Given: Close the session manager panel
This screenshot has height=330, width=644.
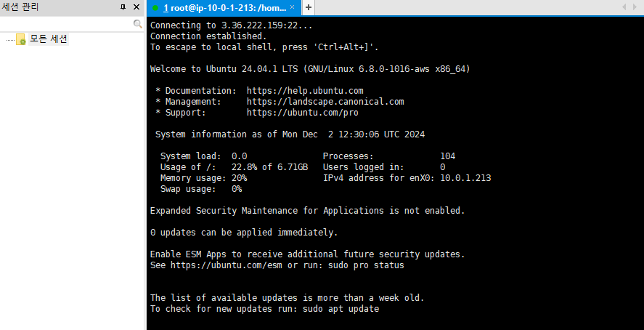Looking at the screenshot, I should [136, 7].
